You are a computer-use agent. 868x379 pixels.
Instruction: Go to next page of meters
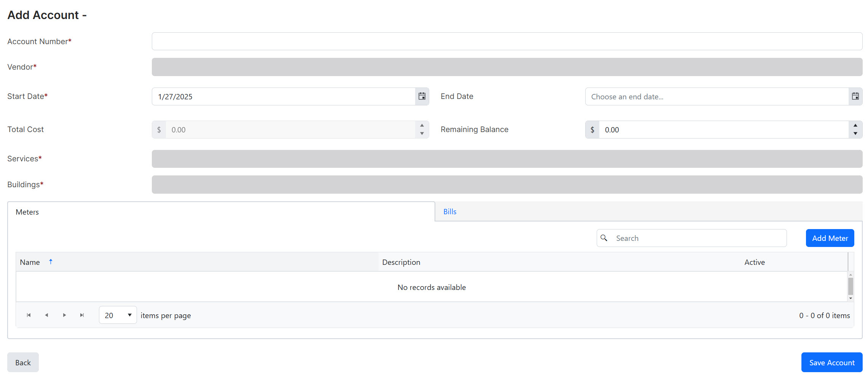[64, 315]
